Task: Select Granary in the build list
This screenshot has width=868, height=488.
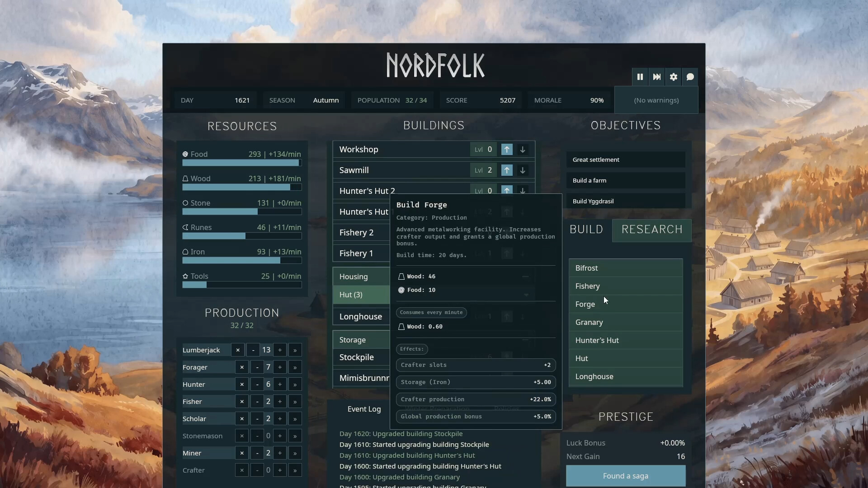Action: pos(626,322)
